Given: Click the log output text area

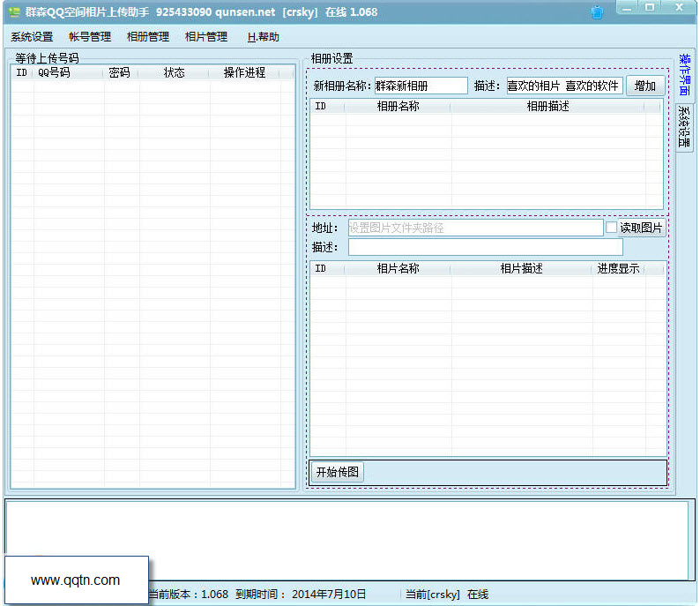Looking at the screenshot, I should point(346,540).
